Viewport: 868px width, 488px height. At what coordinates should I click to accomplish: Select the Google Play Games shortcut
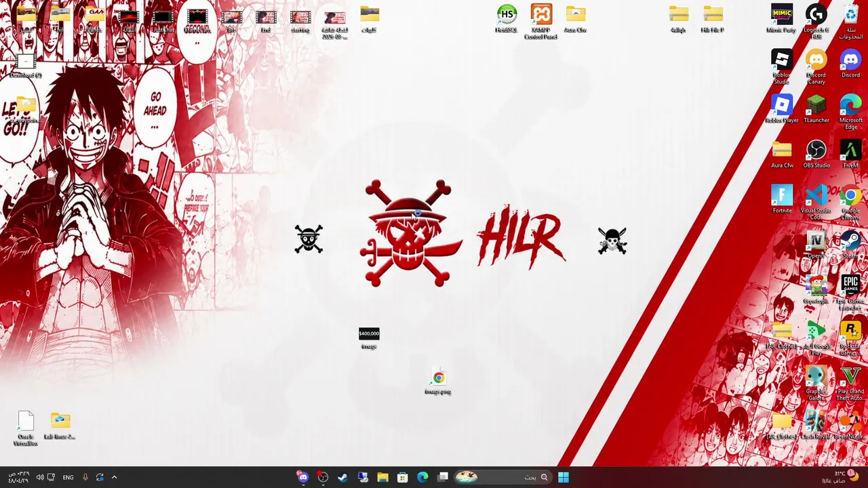(x=816, y=338)
